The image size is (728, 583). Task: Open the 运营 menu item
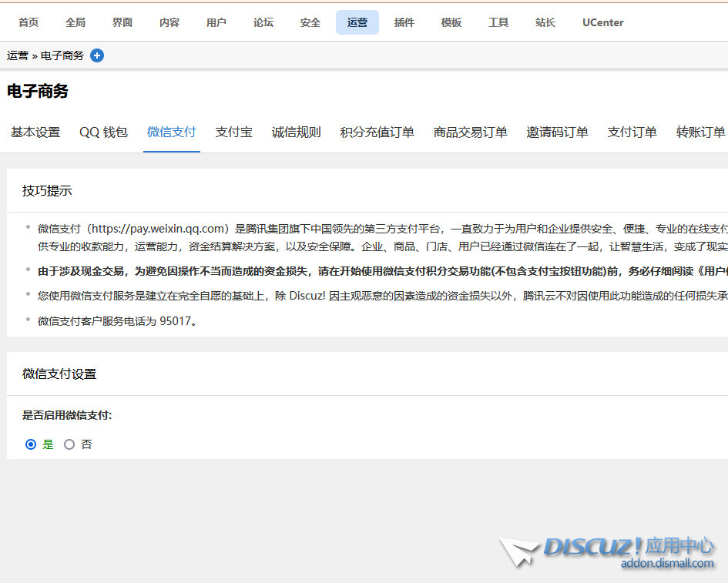pos(357,22)
